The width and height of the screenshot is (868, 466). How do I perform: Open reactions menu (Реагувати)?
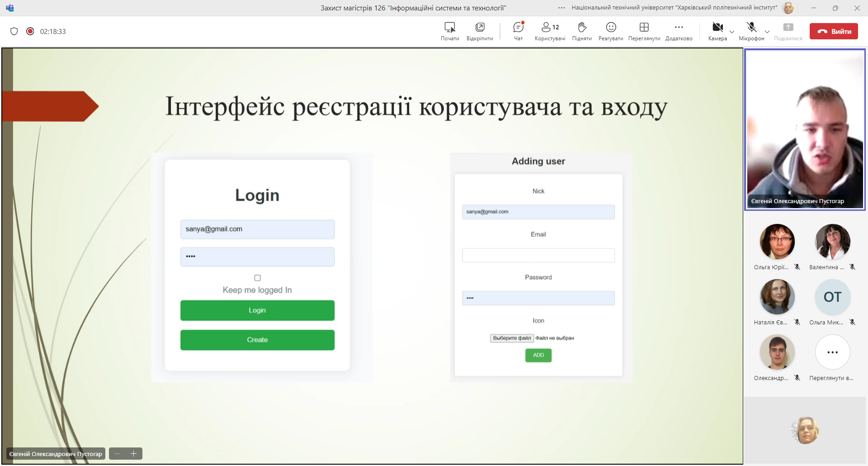(611, 31)
